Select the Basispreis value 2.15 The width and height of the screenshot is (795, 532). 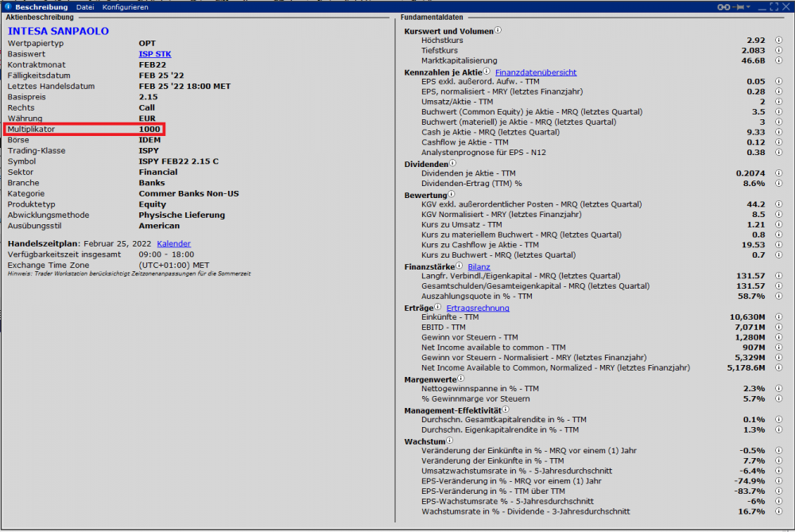148,97
